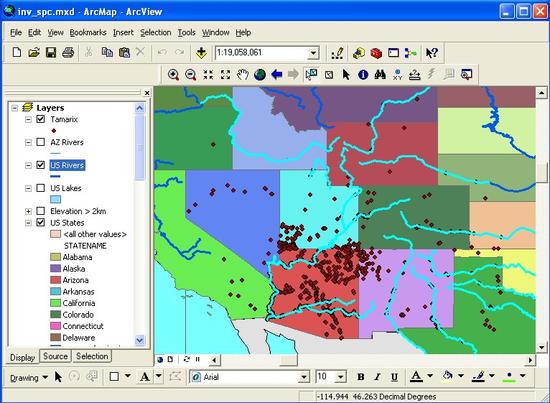Switch to the Source tab

click(x=55, y=356)
